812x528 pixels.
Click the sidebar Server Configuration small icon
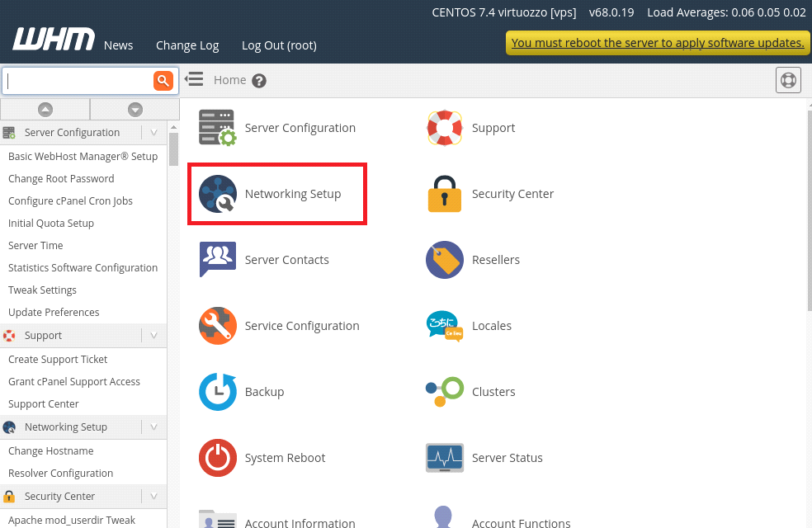[9, 133]
